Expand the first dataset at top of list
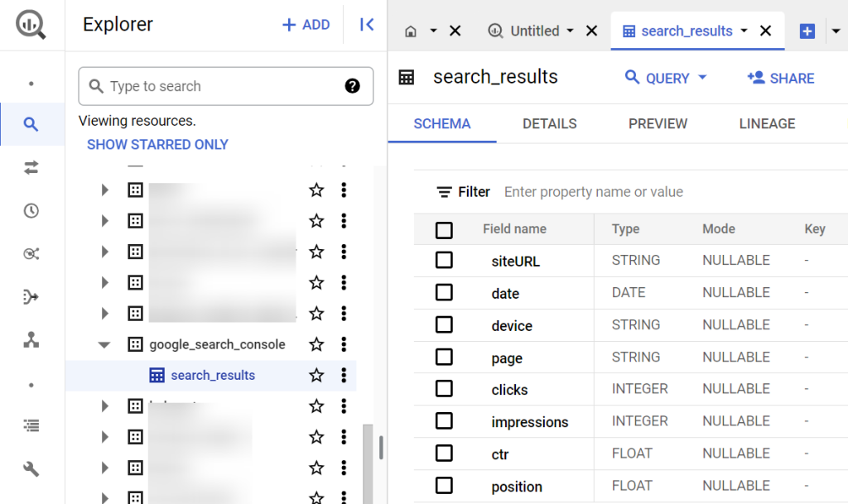 tap(105, 190)
